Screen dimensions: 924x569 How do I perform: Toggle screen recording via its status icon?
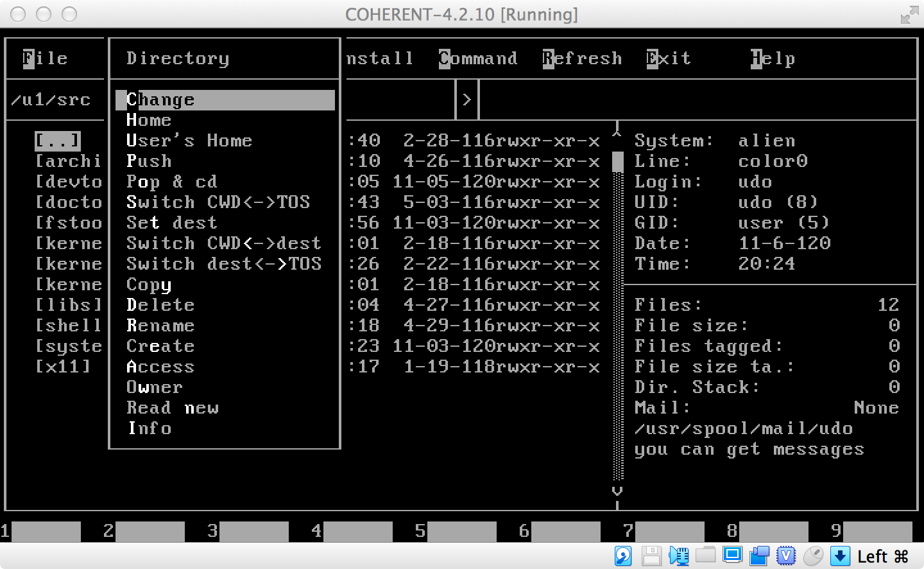pos(759,556)
